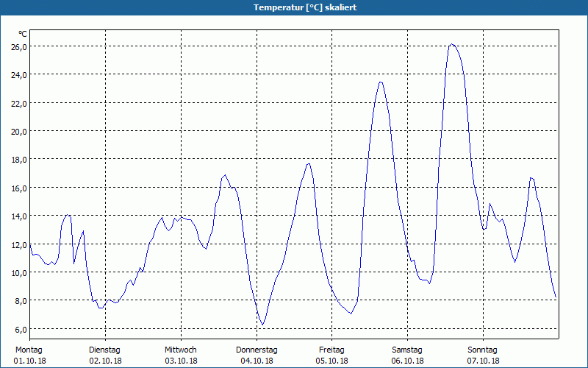The image size is (588, 368).
Task: Select the '10,0' axis label
Action: pos(19,272)
